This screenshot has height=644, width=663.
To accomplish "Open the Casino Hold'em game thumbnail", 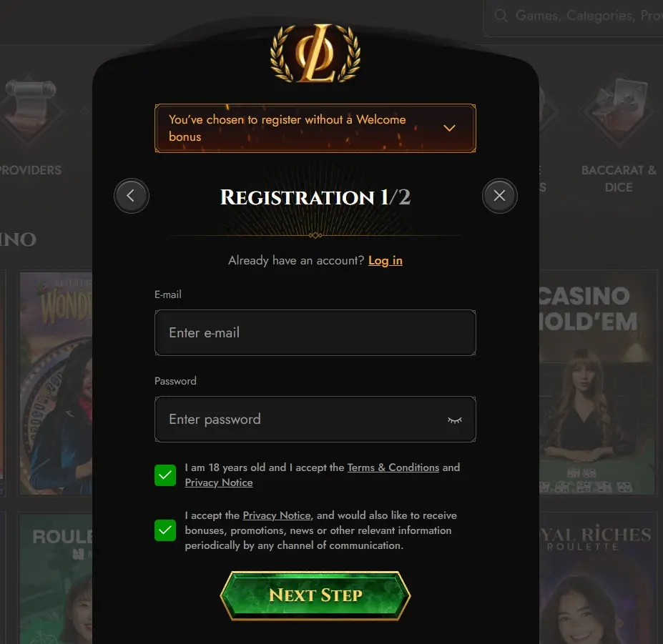I will click(x=596, y=382).
